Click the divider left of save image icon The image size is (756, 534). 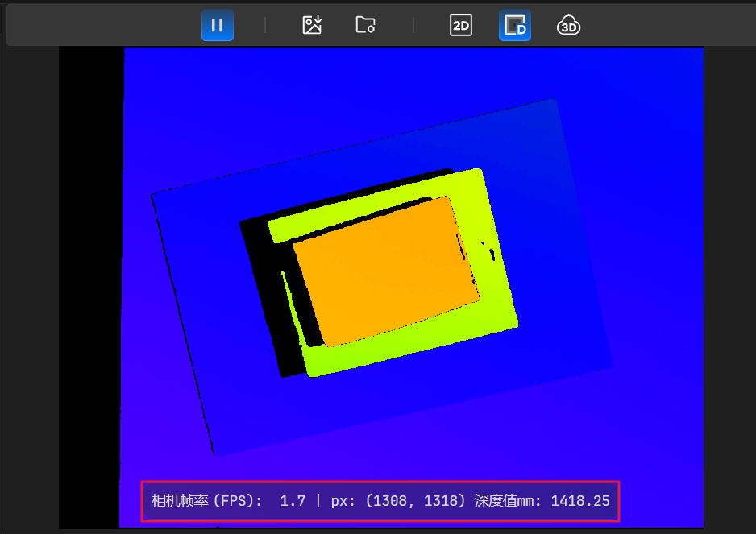(265, 26)
